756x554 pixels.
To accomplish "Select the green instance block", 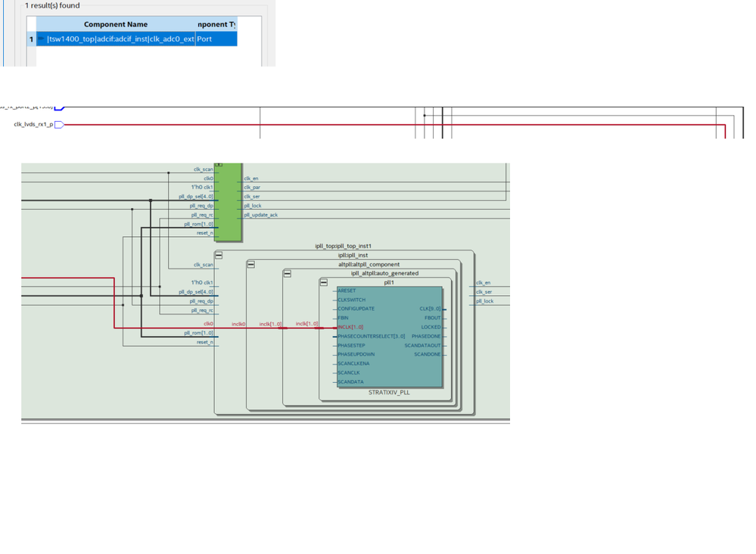I will pos(229,201).
